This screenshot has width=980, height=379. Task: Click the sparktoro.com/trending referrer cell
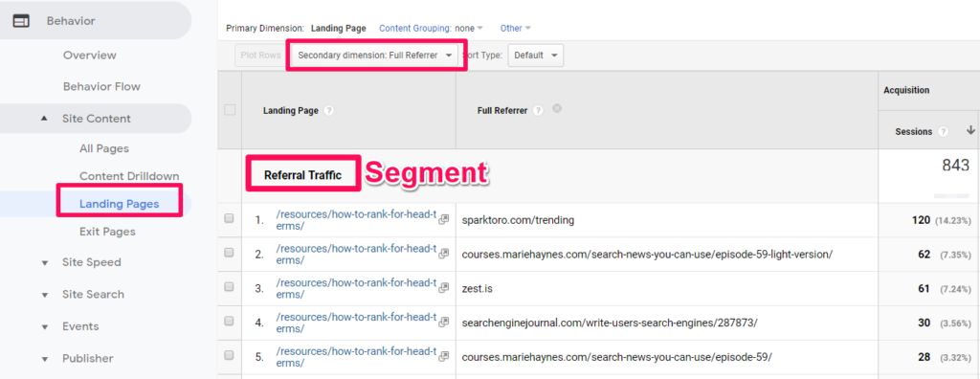[518, 220]
